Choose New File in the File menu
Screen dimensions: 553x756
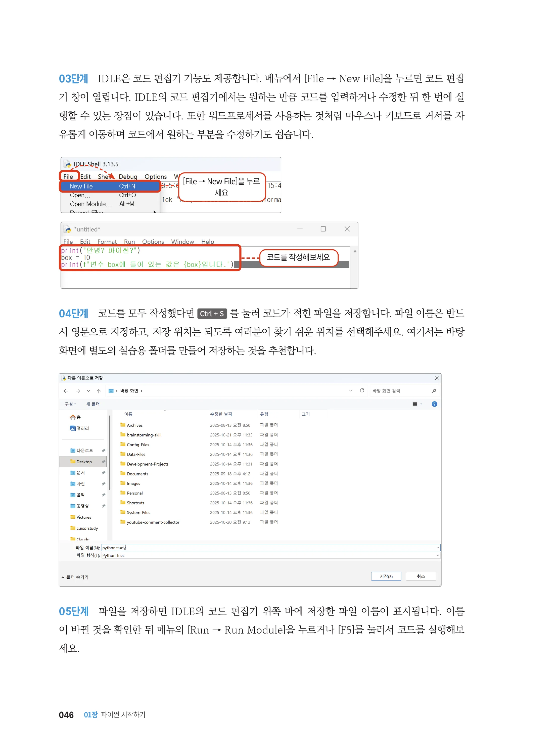(110, 186)
